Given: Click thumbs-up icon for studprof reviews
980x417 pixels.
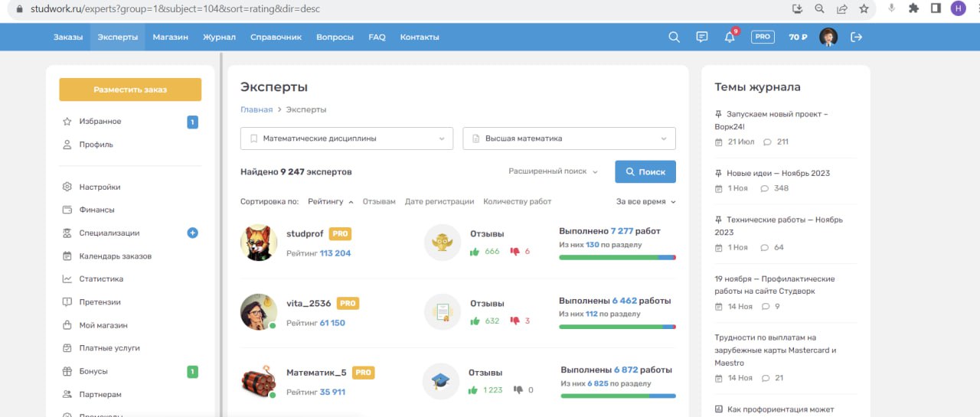Looking at the screenshot, I should [475, 251].
